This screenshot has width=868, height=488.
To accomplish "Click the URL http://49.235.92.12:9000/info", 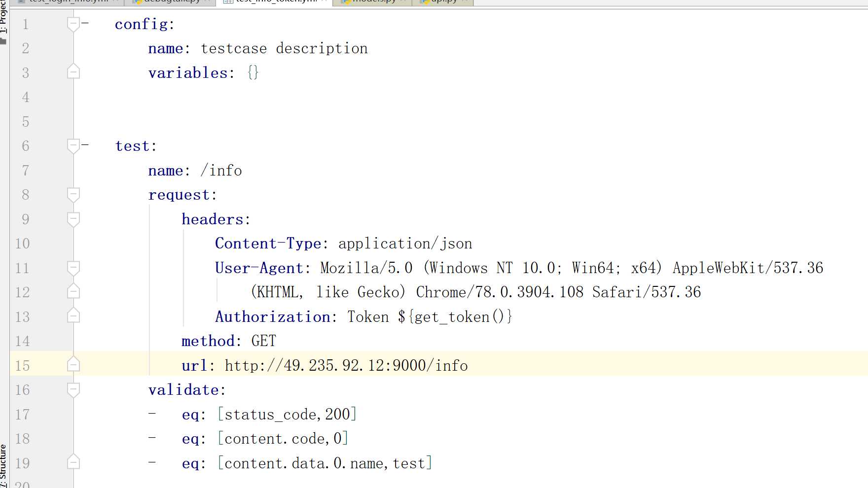I will click(346, 366).
